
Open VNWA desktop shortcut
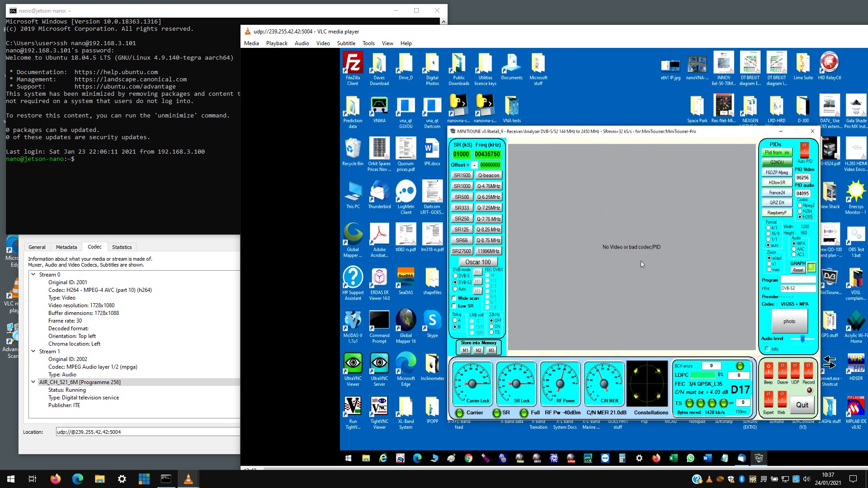379,109
